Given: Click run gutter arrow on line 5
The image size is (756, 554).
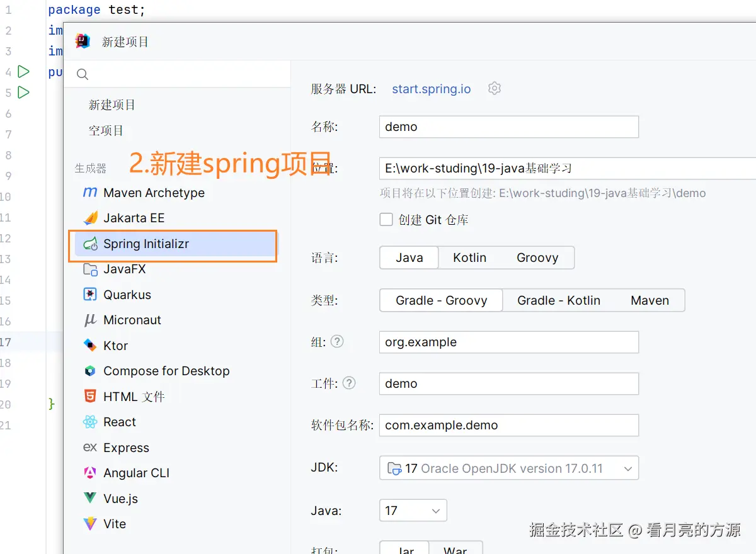Looking at the screenshot, I should (x=23, y=93).
